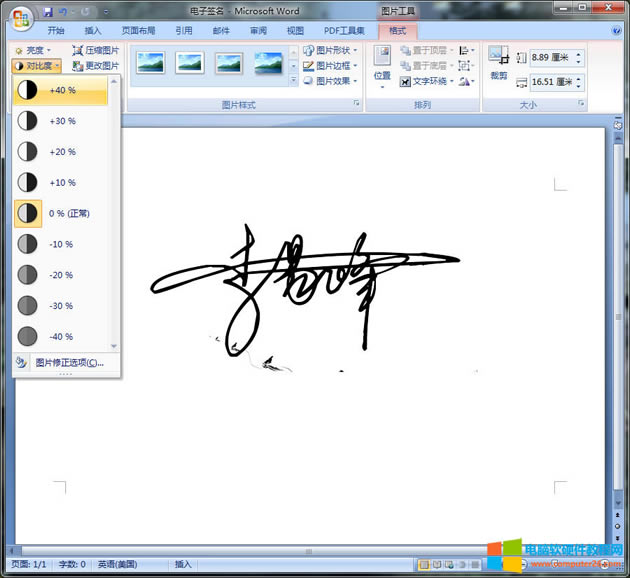Expand the 亮度 (Brightness) dropdown
The width and height of the screenshot is (630, 578).
tap(35, 50)
